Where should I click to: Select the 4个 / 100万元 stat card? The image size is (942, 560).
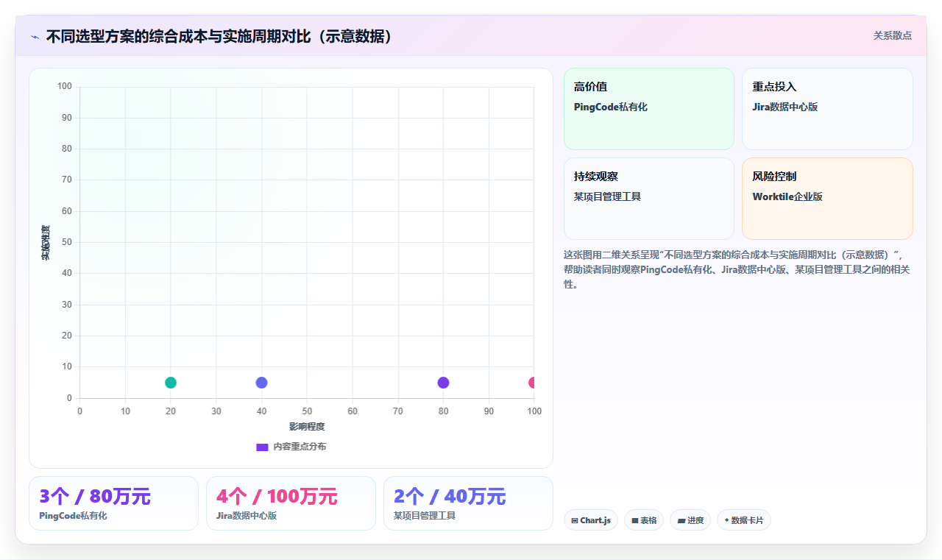[291, 503]
